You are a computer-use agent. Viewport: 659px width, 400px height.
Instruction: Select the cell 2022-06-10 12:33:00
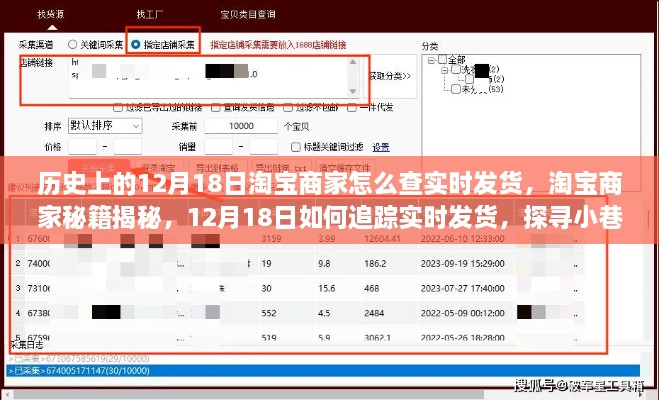point(462,239)
